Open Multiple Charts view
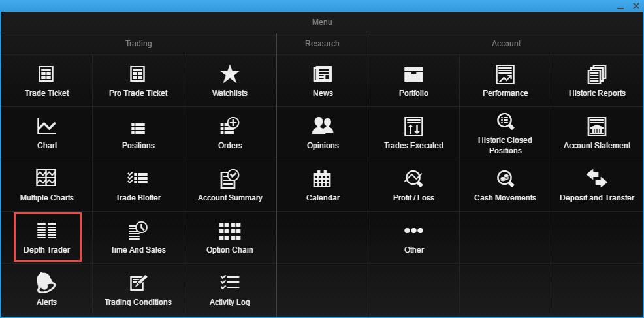The width and height of the screenshot is (644, 318). pyautogui.click(x=47, y=185)
